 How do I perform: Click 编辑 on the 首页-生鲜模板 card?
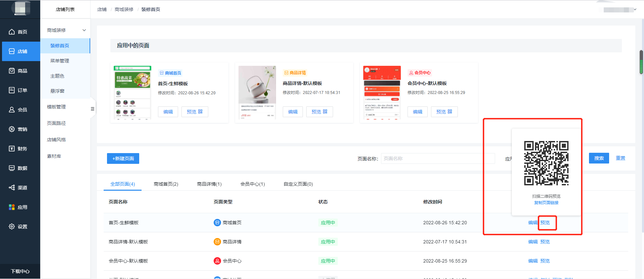pyautogui.click(x=168, y=112)
